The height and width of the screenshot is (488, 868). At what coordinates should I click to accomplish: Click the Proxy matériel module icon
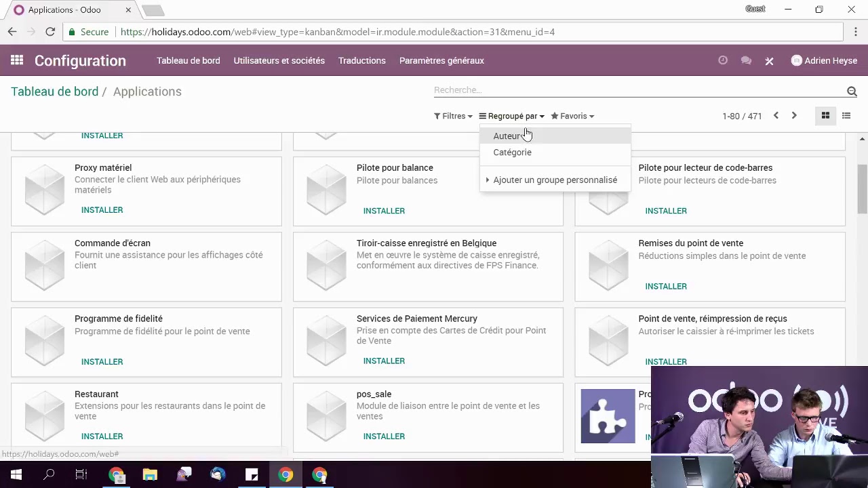tap(45, 190)
